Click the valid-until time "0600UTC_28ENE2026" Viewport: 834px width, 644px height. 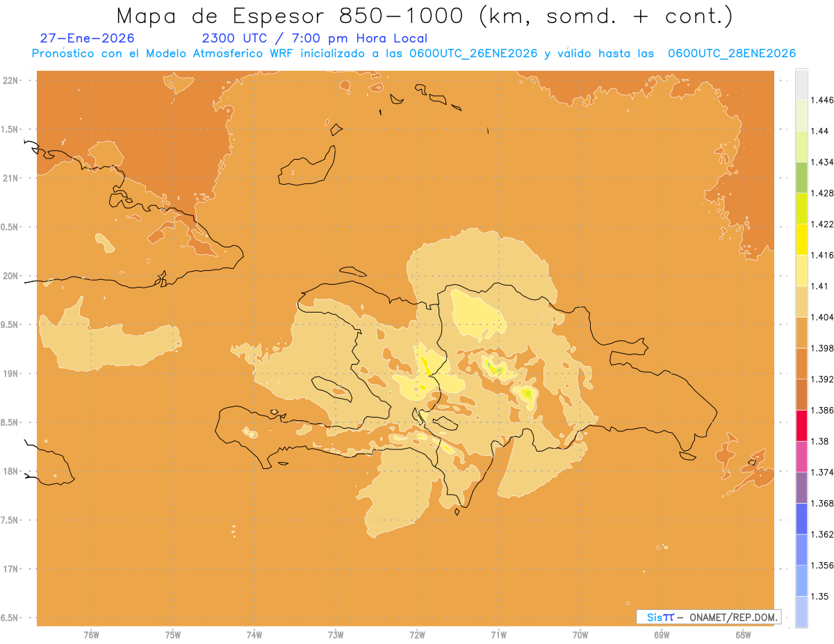(731, 53)
